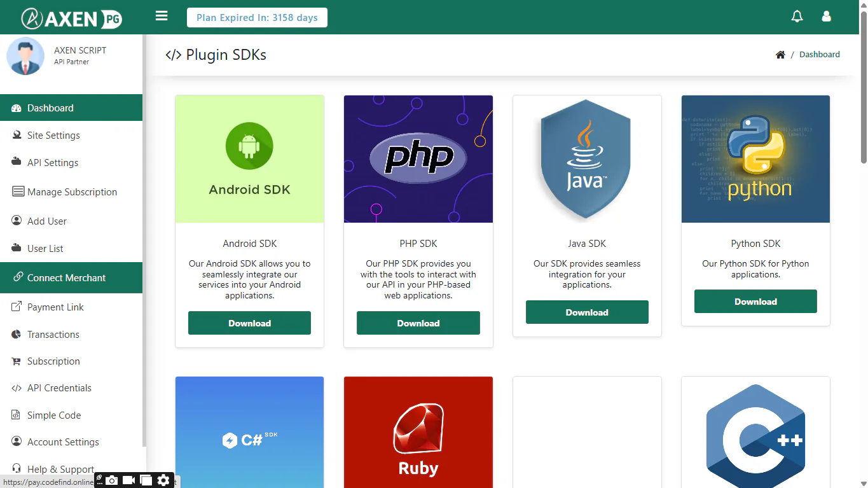Click the video record icon in overlay toolbar
The image size is (868, 488).
128,480
